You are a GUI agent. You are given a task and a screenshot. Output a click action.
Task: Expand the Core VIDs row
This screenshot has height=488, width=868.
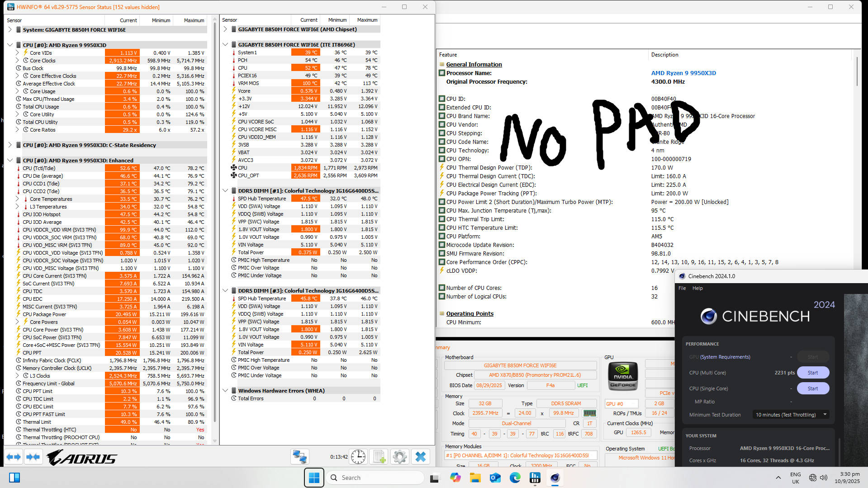tap(17, 52)
